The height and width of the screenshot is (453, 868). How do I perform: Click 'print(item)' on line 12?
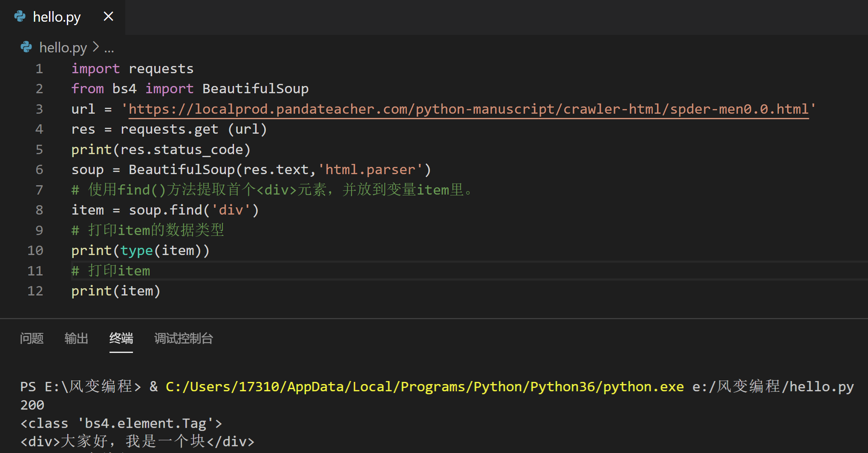[116, 291]
